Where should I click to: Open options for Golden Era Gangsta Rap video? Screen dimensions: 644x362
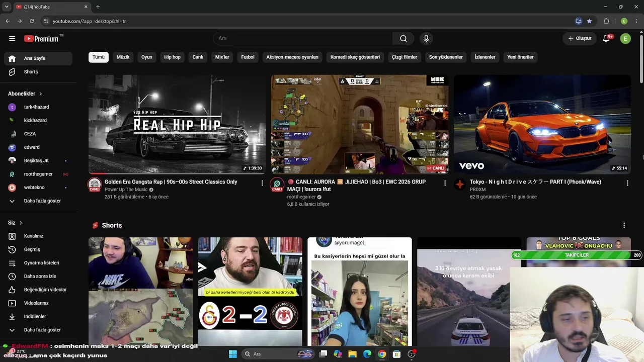click(x=262, y=183)
